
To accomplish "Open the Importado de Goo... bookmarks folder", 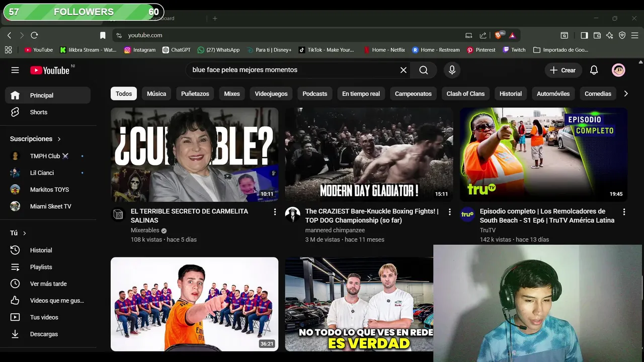I will 560,50.
